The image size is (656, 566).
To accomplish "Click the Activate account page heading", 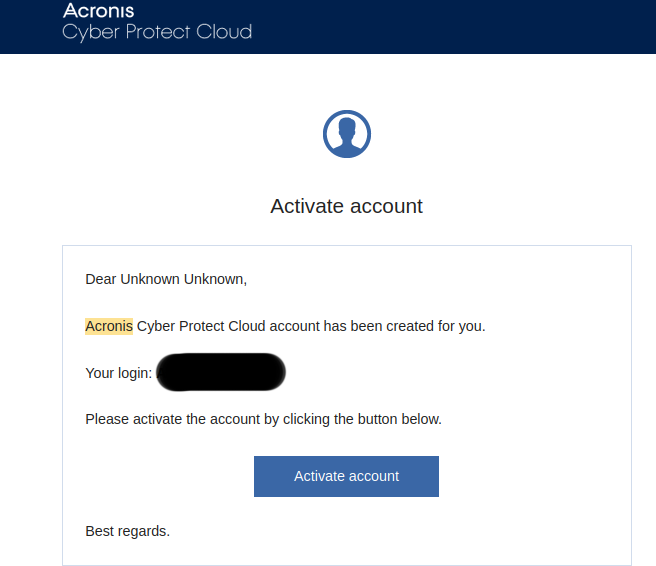I will [346, 206].
